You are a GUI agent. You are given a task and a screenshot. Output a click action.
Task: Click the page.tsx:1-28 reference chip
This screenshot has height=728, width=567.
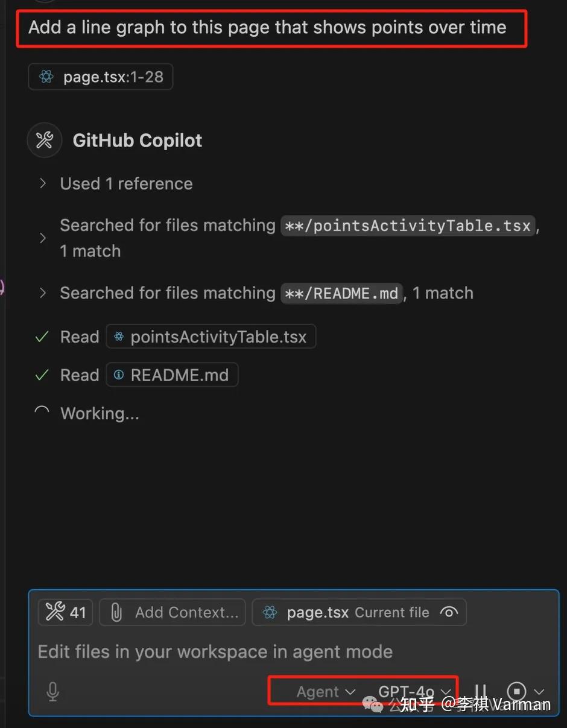click(x=101, y=77)
